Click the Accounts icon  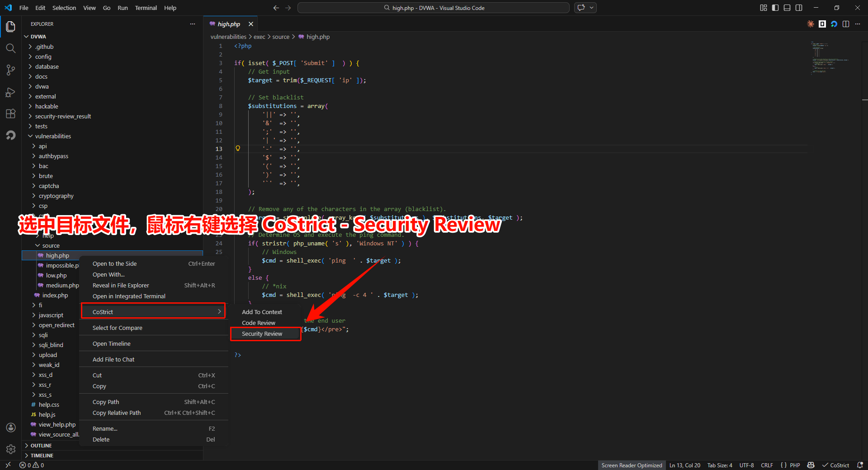pos(11,428)
